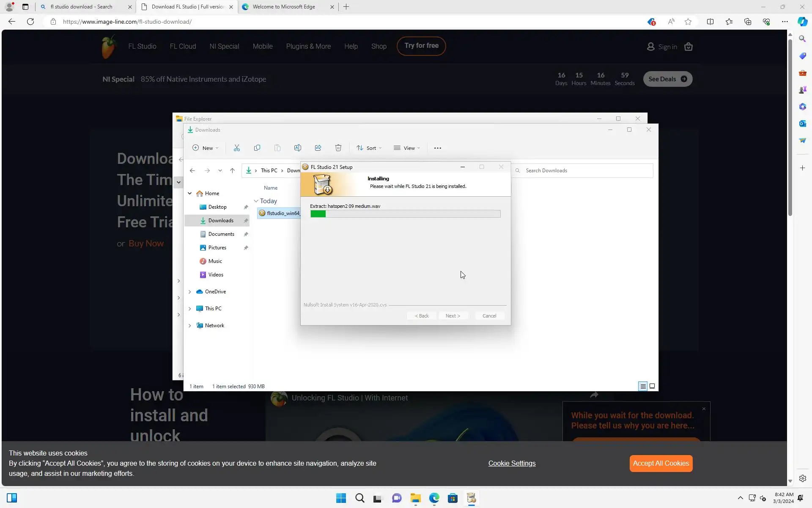The image size is (812, 508).
Task: Click the Rename icon in Explorer toolbar
Action: pyautogui.click(x=298, y=148)
